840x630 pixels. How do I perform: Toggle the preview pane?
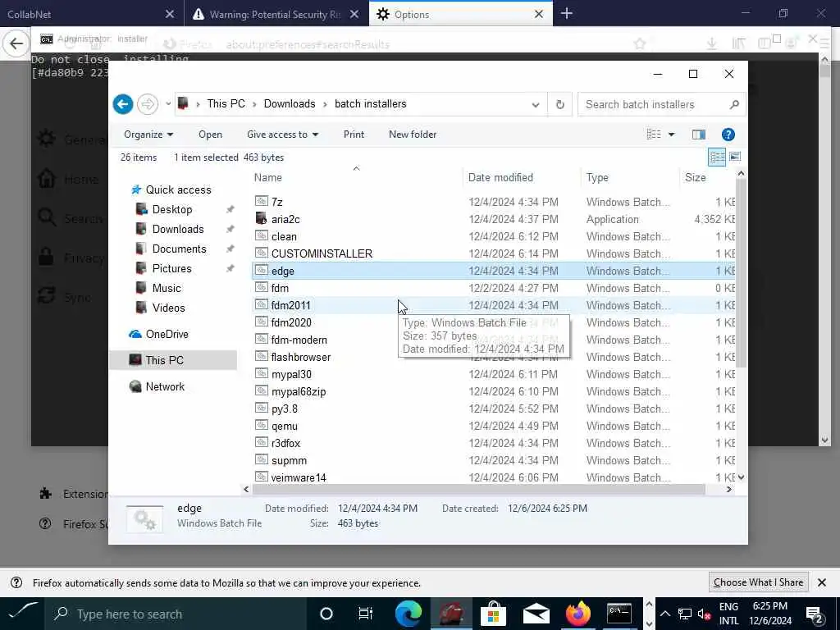699,135
